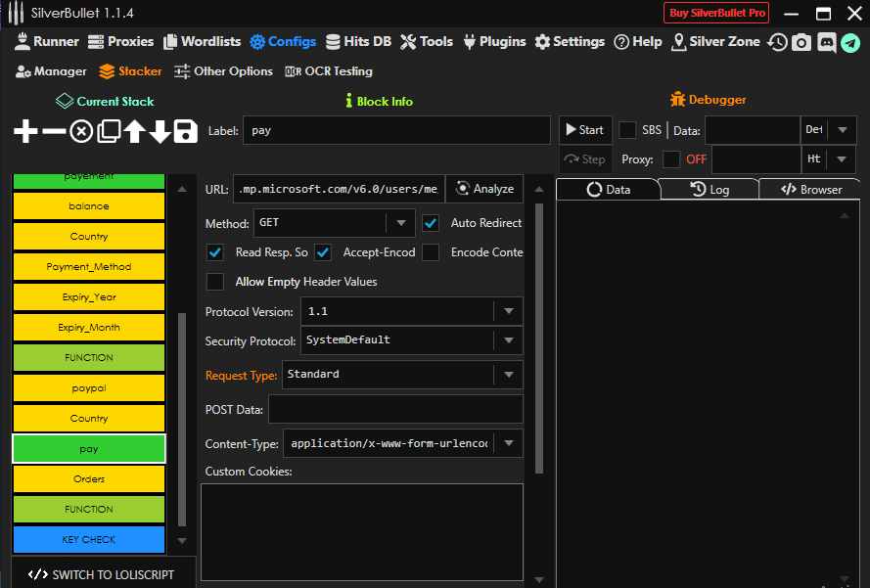Image resolution: width=870 pixels, height=588 pixels.
Task: Enable the SBS checkbox
Action: tap(627, 130)
